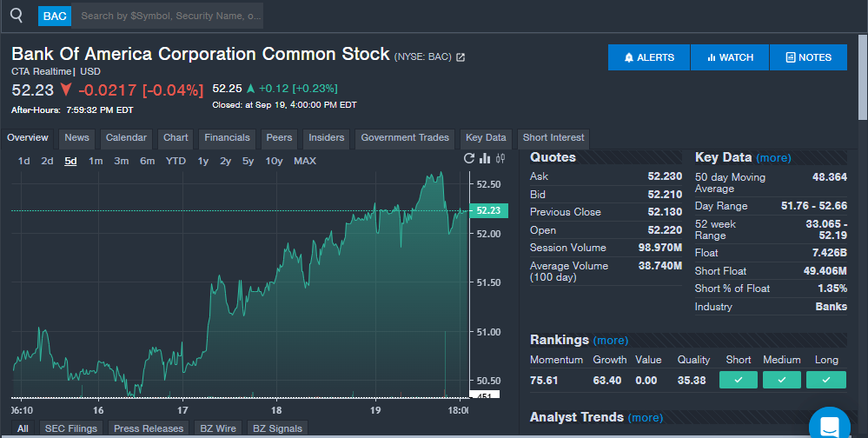
Task: Select the SEC Filings filter tab
Action: pyautogui.click(x=71, y=428)
